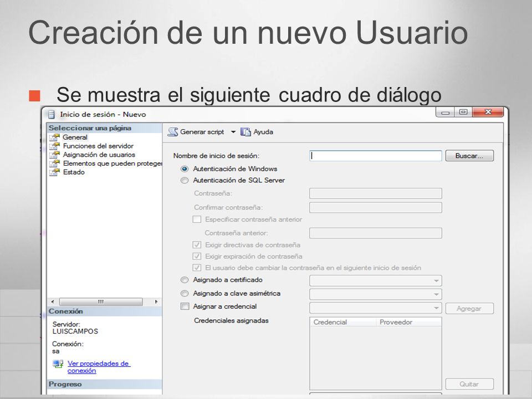Click the Credencial column header
Screen dimensions: 532x399
(x=342, y=322)
